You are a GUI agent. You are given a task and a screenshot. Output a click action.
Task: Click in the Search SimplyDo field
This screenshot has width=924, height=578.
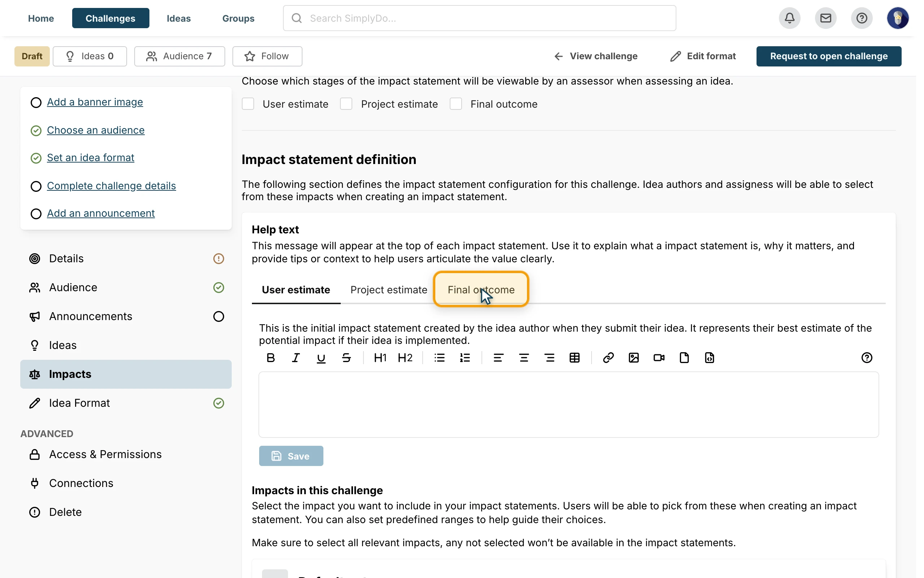coord(480,18)
